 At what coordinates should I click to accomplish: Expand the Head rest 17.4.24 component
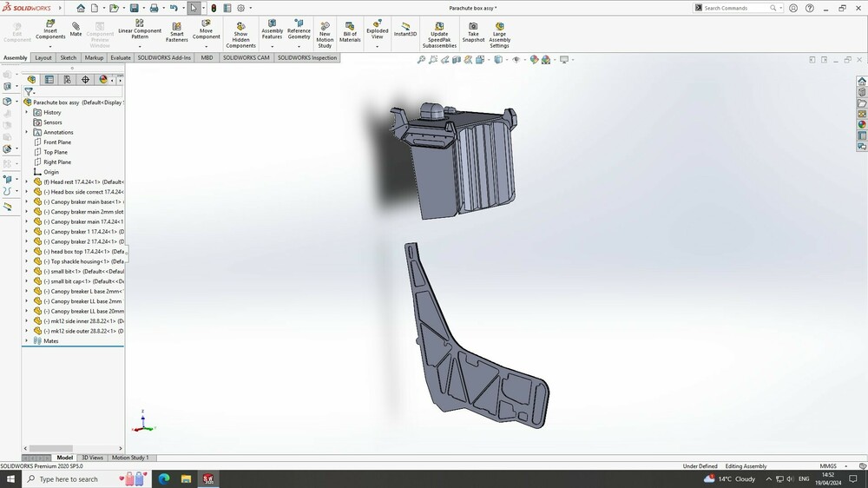[x=27, y=182]
